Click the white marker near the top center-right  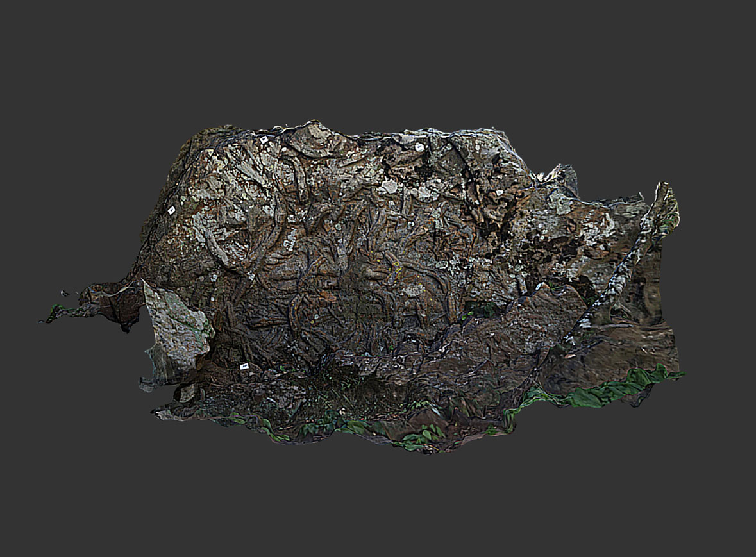(x=419, y=147)
